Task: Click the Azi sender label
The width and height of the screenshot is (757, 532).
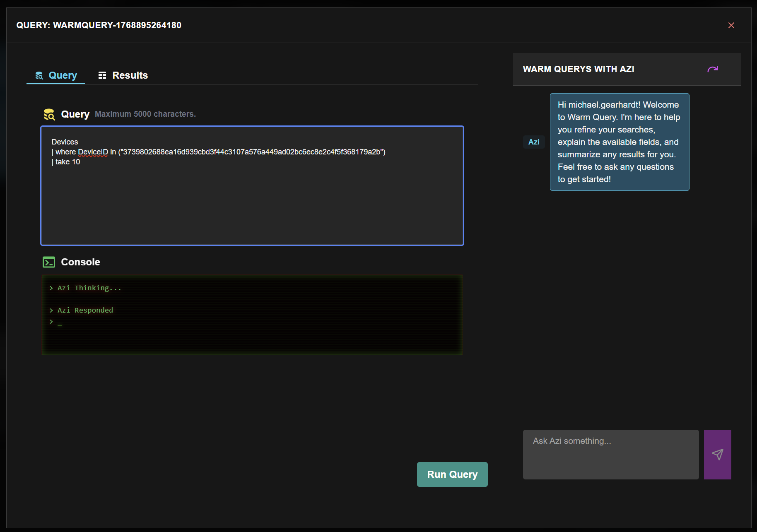Action: [x=534, y=142]
